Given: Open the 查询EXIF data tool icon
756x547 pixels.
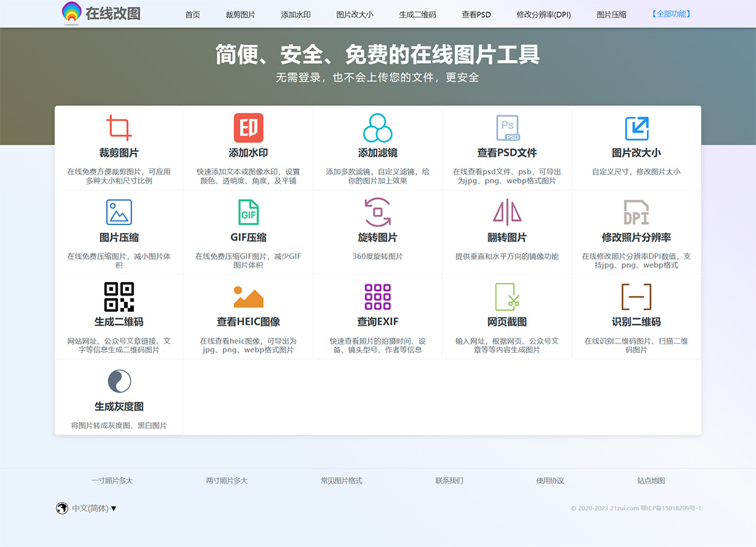Looking at the screenshot, I should [x=377, y=296].
